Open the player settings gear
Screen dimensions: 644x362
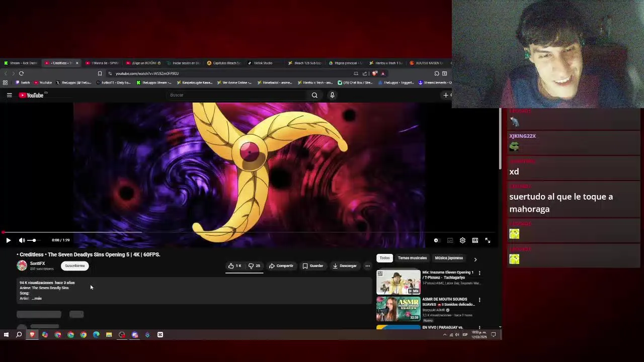pos(462,240)
